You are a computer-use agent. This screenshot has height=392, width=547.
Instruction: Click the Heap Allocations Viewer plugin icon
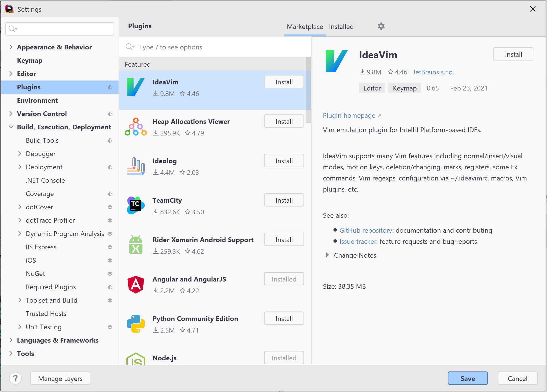[136, 127]
